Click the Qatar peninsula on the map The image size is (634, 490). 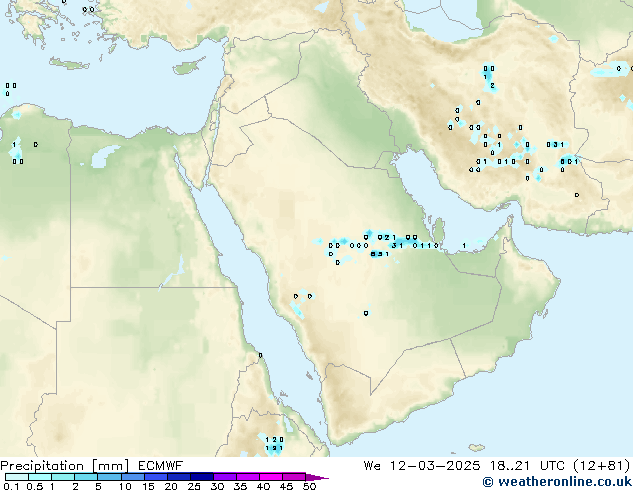(438, 230)
